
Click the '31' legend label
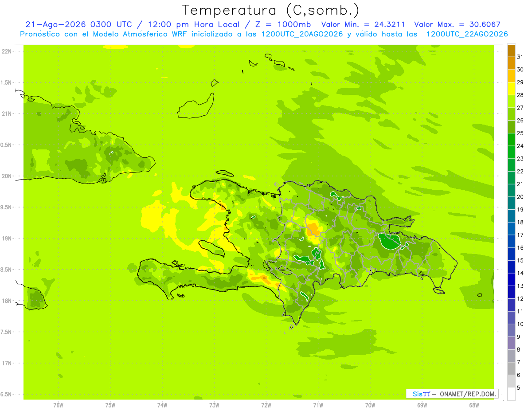tap(520, 57)
